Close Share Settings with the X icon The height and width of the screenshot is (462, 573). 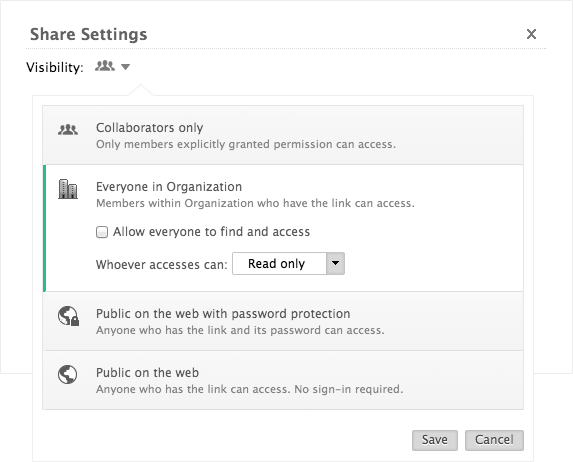(531, 34)
